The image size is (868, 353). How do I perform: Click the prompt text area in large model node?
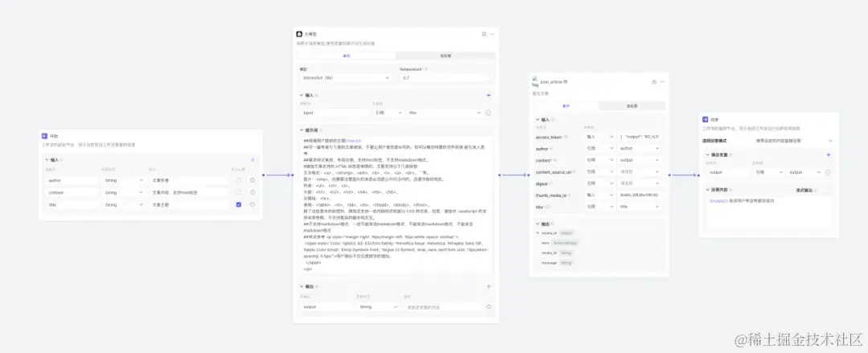(395, 204)
